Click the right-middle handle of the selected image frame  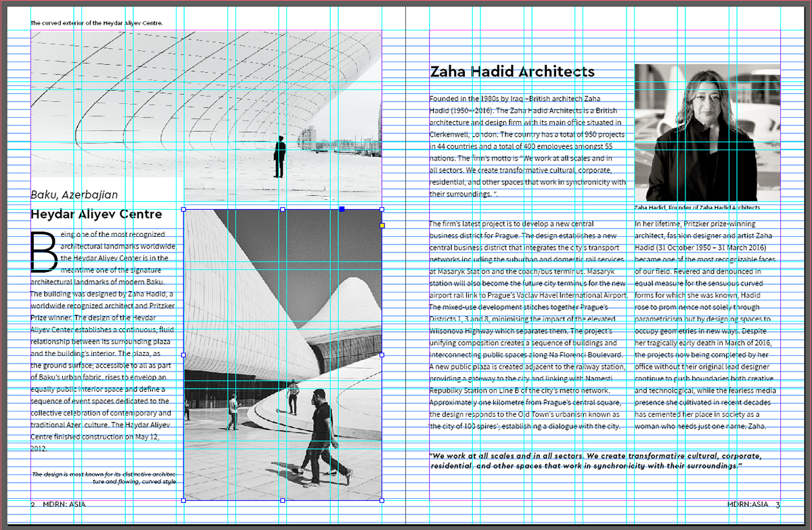click(382, 354)
